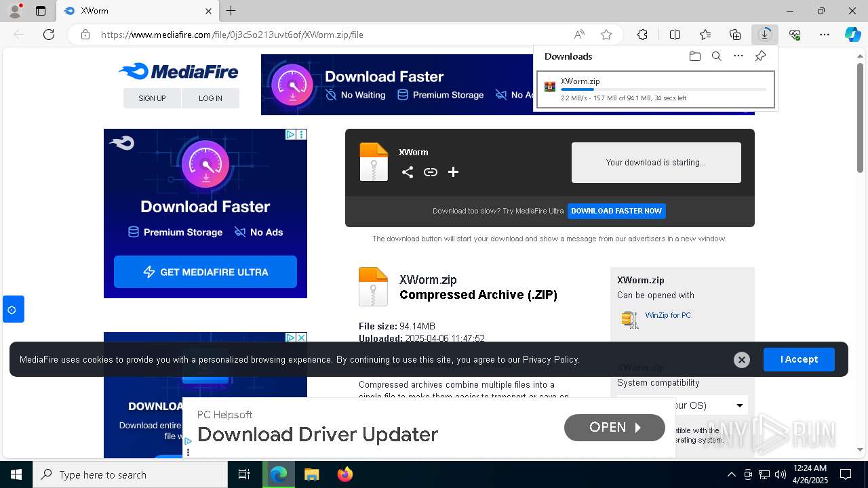Dismiss the cookie notice with X

point(742,360)
